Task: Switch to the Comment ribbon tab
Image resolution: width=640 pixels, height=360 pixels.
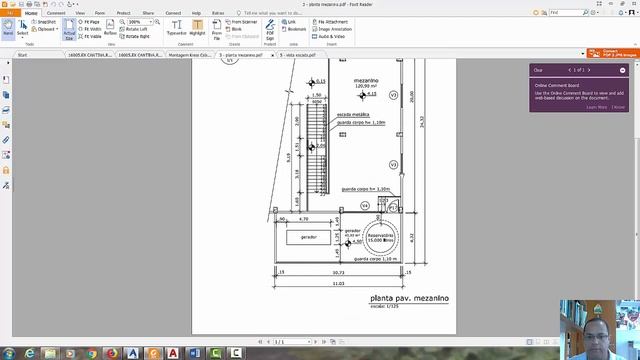Action: (56, 13)
